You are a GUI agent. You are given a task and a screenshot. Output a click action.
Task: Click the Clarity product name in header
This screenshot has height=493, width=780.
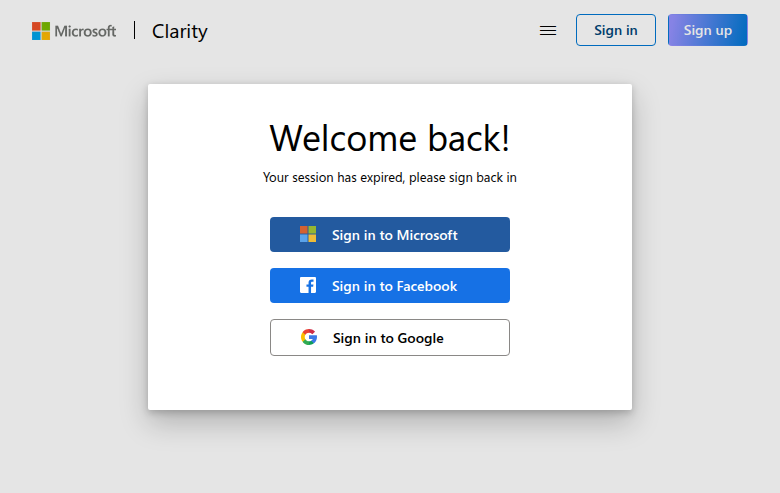click(x=180, y=31)
